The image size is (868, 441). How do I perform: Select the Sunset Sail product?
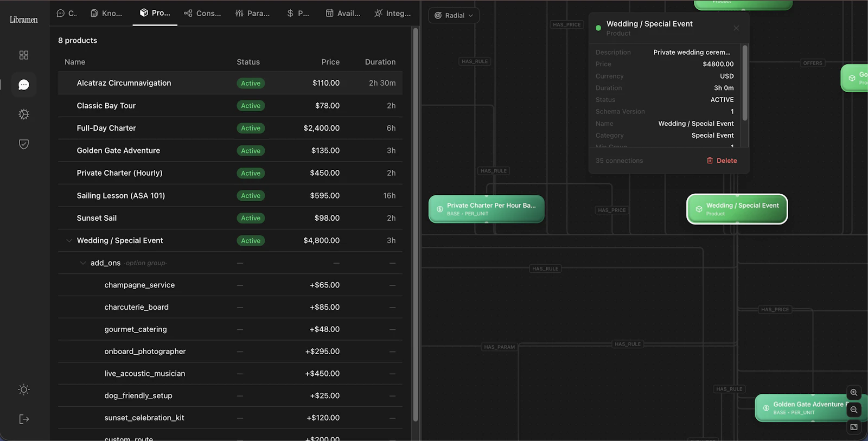(x=230, y=218)
